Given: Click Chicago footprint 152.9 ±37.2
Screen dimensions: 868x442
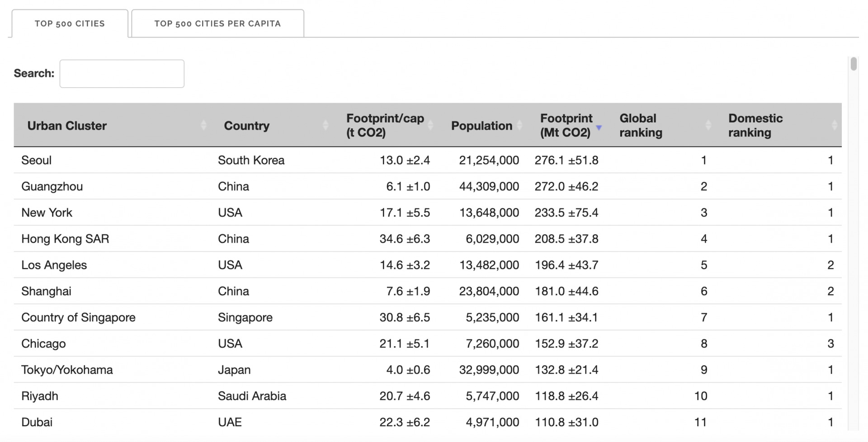Looking at the screenshot, I should coord(566,343).
